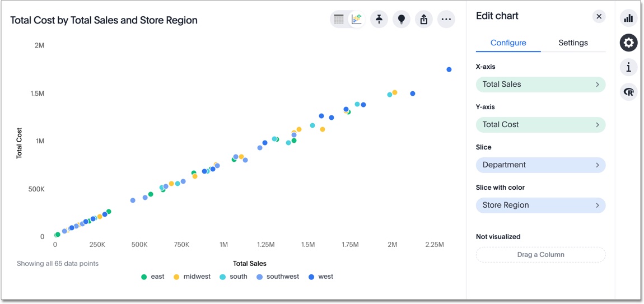
Task: Click the share upload icon
Action: click(x=424, y=19)
